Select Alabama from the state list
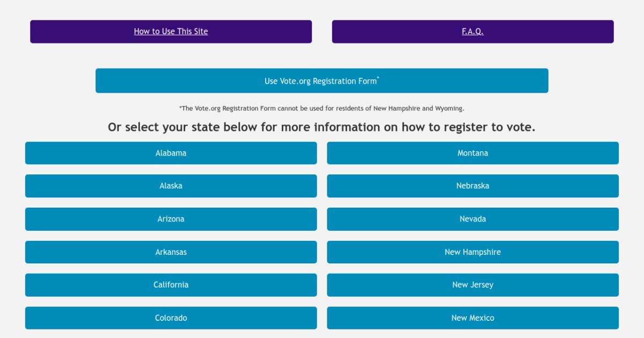This screenshot has width=644, height=338. pos(171,153)
